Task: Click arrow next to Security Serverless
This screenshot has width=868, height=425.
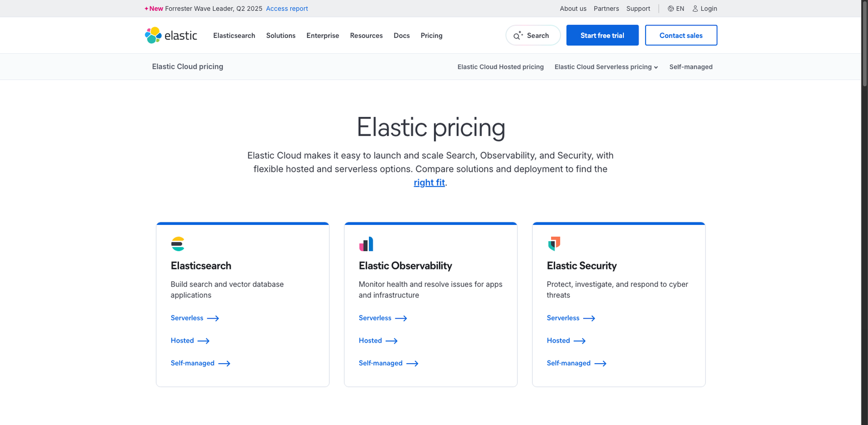Action: point(589,318)
